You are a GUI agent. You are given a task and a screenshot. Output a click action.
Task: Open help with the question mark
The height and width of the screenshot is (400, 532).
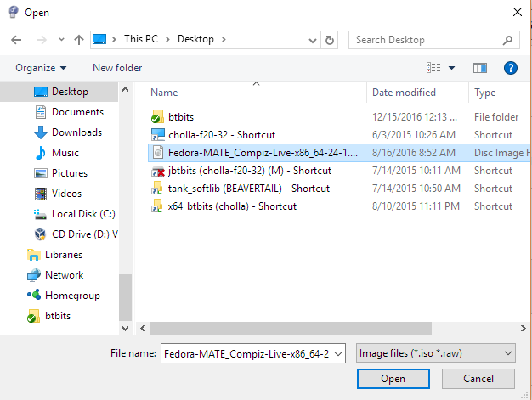[x=510, y=68]
